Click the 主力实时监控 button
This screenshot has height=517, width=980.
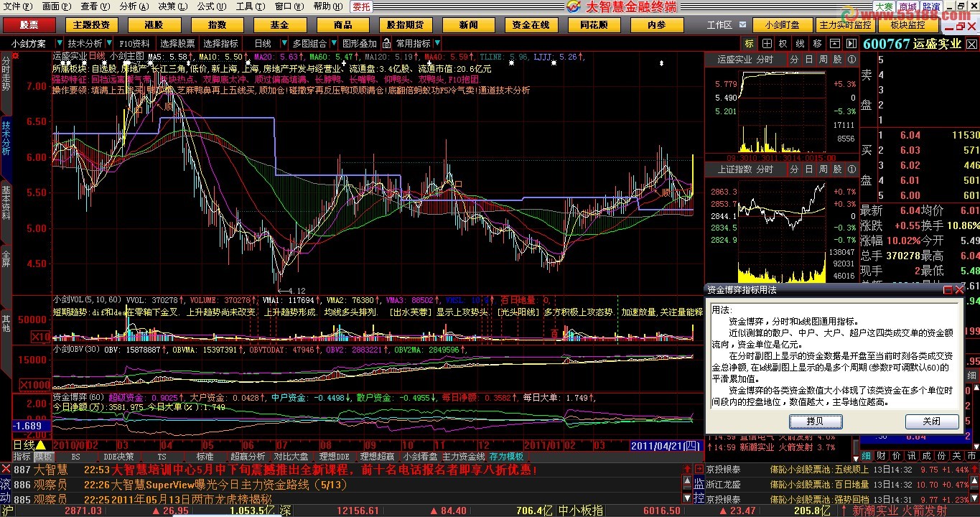pyautogui.click(x=845, y=25)
